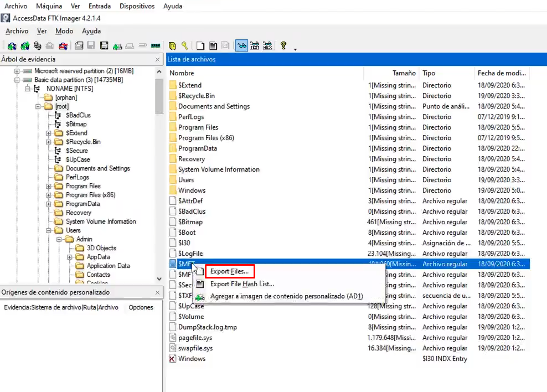Sort by Fecha de modi... column header
The height and width of the screenshot is (392, 547).
coord(502,73)
